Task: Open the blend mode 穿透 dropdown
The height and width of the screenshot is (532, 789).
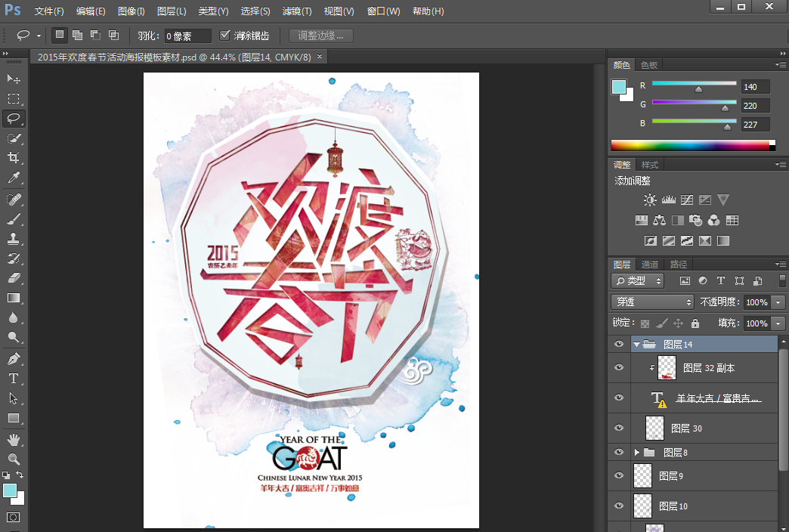Action: click(x=652, y=302)
